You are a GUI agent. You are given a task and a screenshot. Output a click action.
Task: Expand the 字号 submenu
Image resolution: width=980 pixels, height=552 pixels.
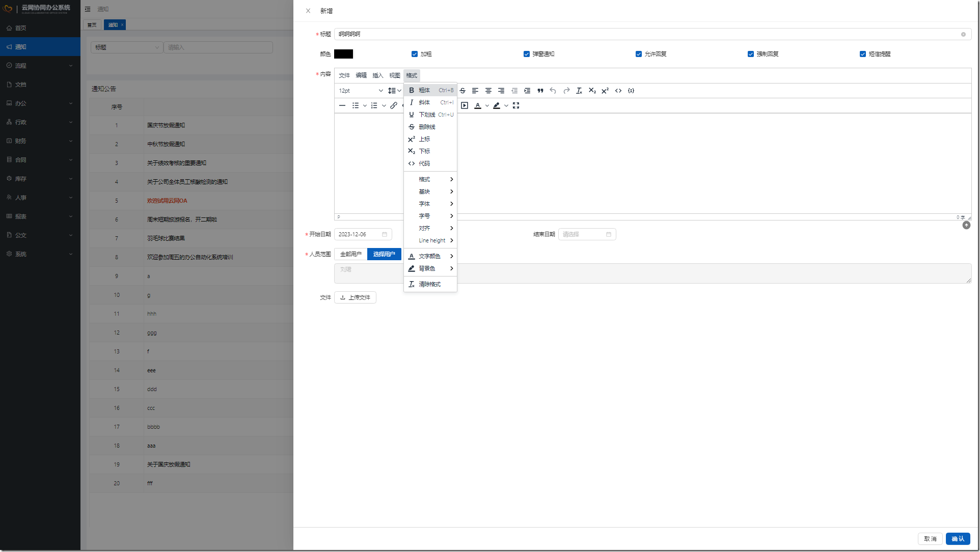tap(430, 216)
